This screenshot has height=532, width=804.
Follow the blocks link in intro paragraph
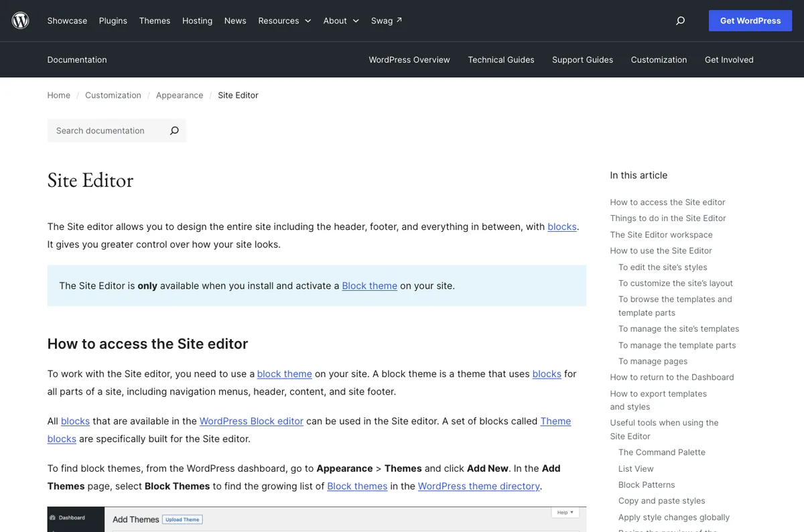[562, 226]
